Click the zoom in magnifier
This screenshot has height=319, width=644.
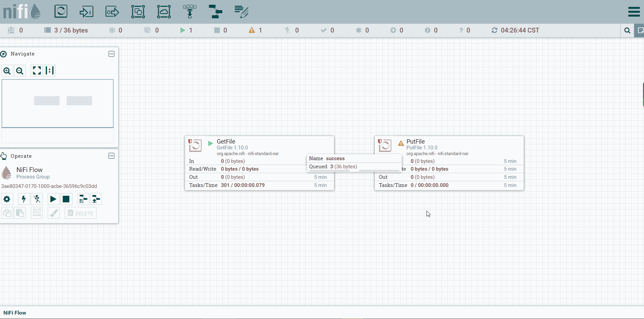pyautogui.click(x=7, y=71)
